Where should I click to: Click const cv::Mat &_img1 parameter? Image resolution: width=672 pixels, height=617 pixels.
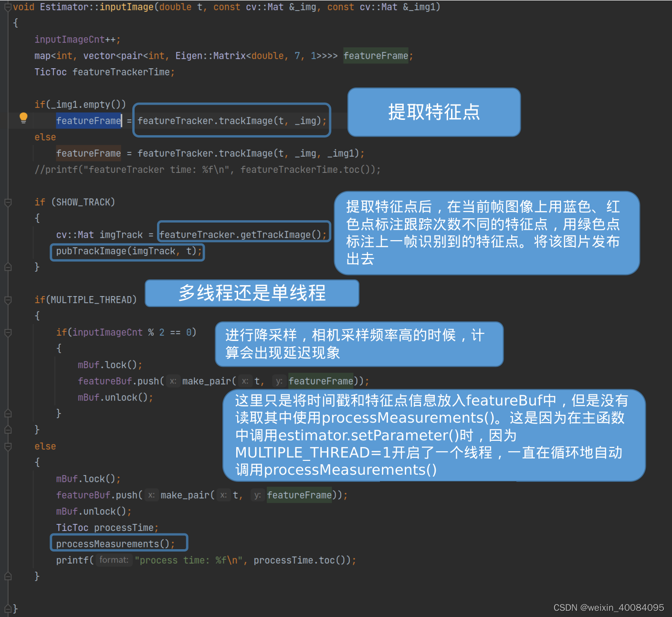pyautogui.click(x=381, y=7)
